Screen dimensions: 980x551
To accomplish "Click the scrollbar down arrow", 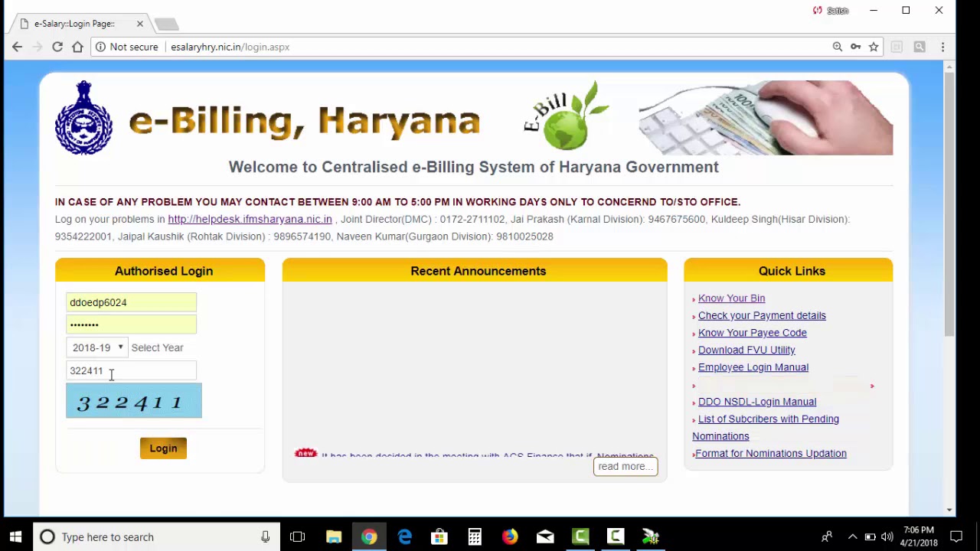I will tap(949, 510).
